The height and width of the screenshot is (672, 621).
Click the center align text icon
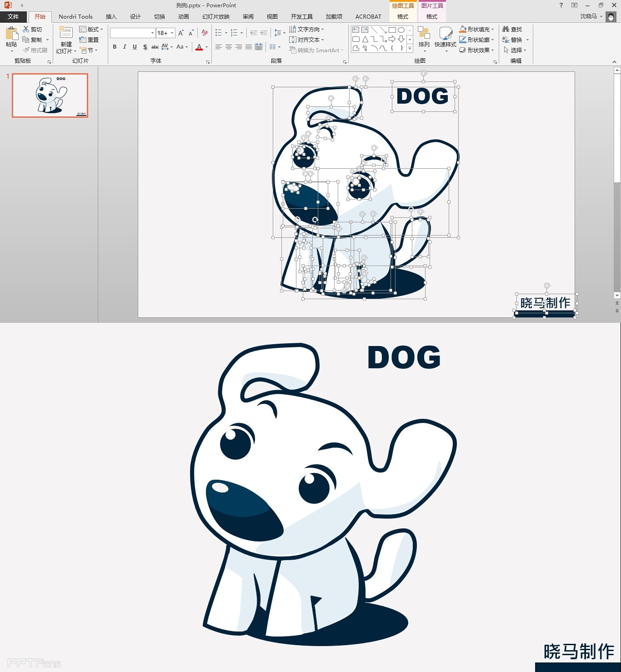point(229,47)
